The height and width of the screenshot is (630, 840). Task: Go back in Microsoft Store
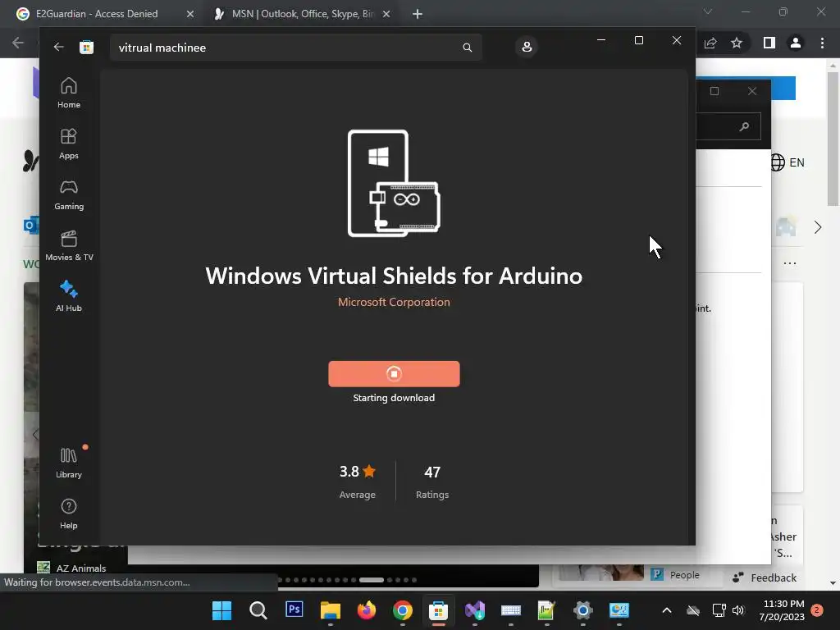pyautogui.click(x=58, y=47)
